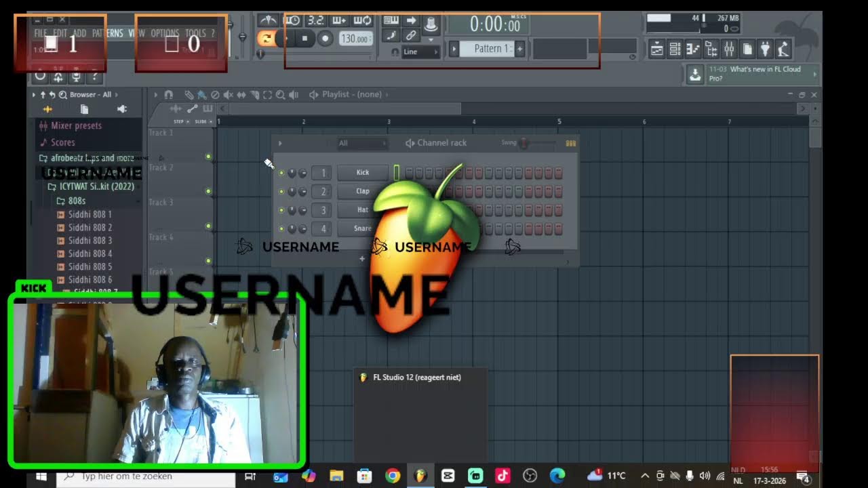
Task: Click the Stop playback button
Action: [304, 39]
